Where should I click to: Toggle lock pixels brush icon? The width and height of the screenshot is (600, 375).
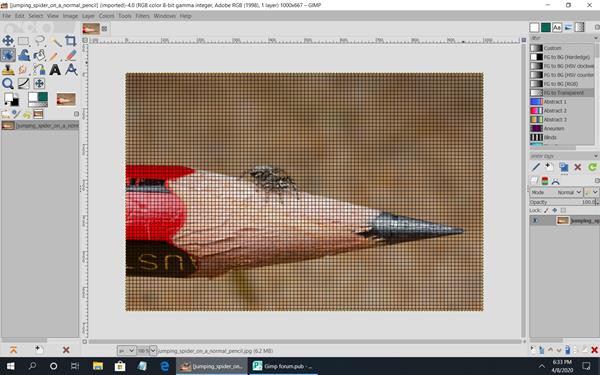tap(546, 210)
